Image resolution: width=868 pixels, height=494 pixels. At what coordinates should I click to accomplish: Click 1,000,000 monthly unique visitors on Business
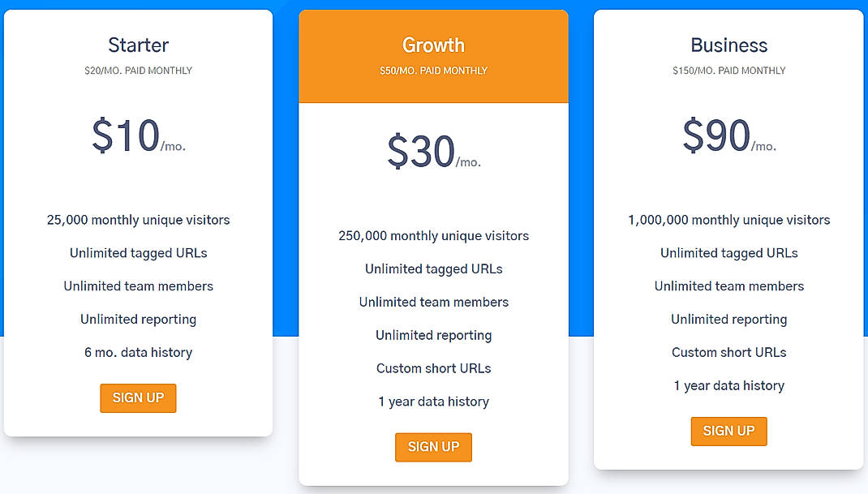click(728, 220)
